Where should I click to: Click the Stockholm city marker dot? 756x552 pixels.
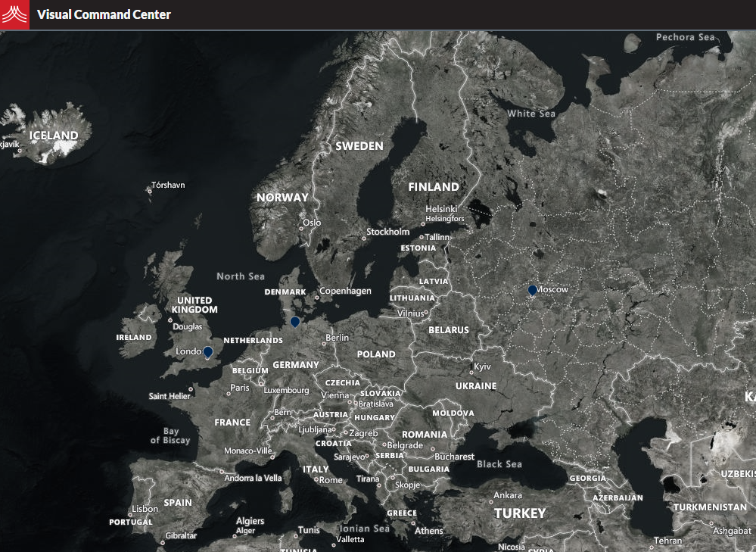point(364,238)
